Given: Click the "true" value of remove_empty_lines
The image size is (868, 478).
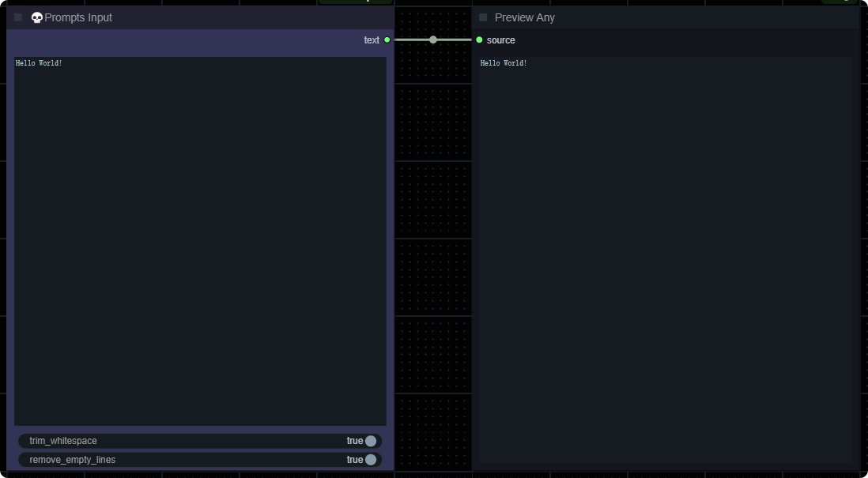Looking at the screenshot, I should pyautogui.click(x=354, y=460).
